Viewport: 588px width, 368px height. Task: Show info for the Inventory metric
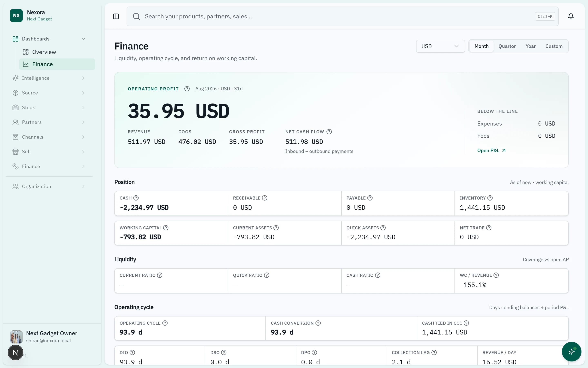tap(490, 198)
